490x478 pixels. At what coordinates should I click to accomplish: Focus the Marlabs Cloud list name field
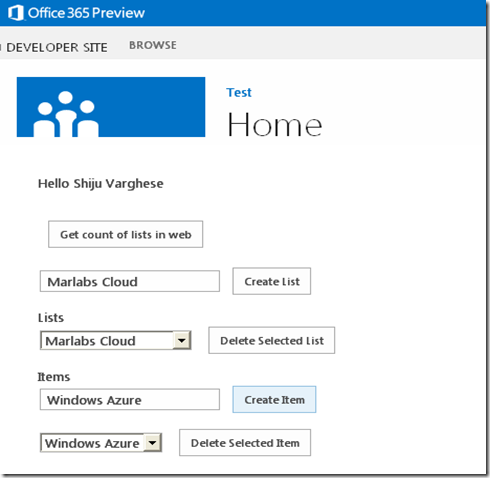pyautogui.click(x=130, y=281)
